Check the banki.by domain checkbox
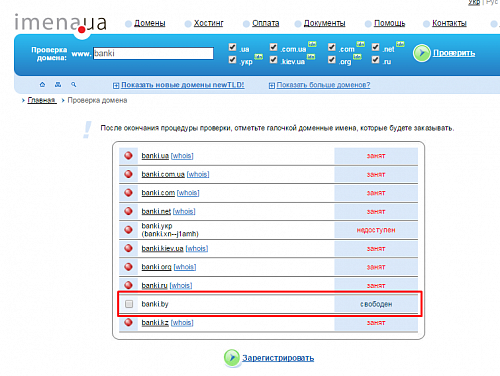This screenshot has width=500, height=376. point(129,304)
